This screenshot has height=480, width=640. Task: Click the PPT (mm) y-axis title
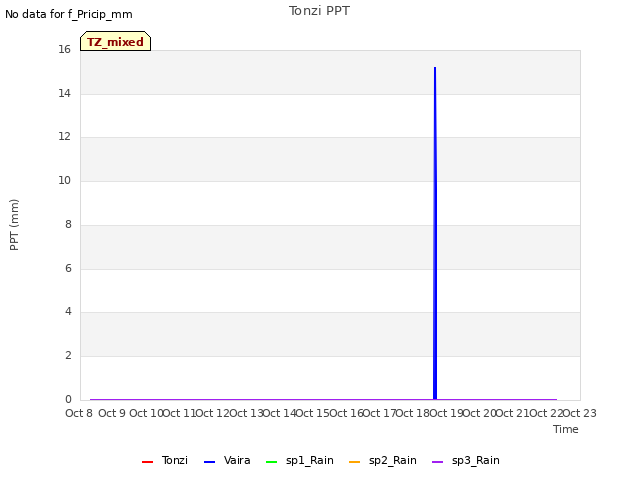[14, 225]
